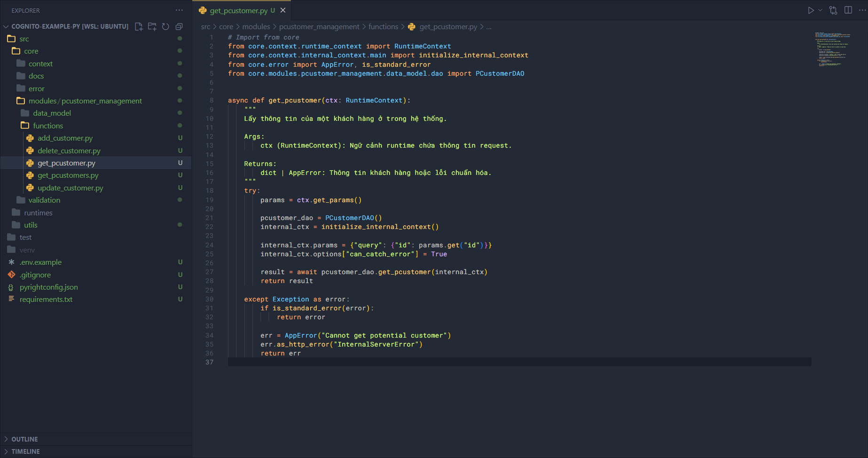
Task: Open the Explorer views and more actions menu
Action: click(179, 10)
